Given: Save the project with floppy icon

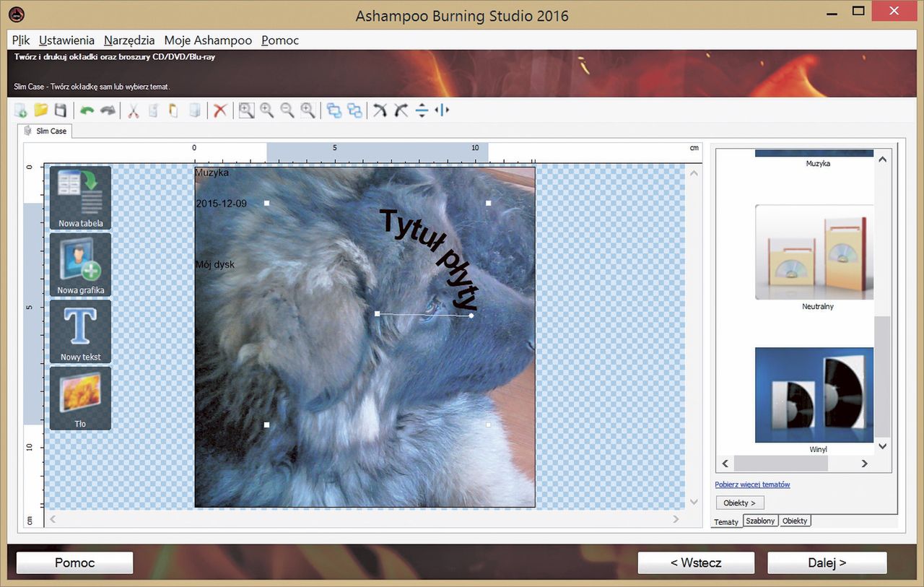Looking at the screenshot, I should click(61, 110).
